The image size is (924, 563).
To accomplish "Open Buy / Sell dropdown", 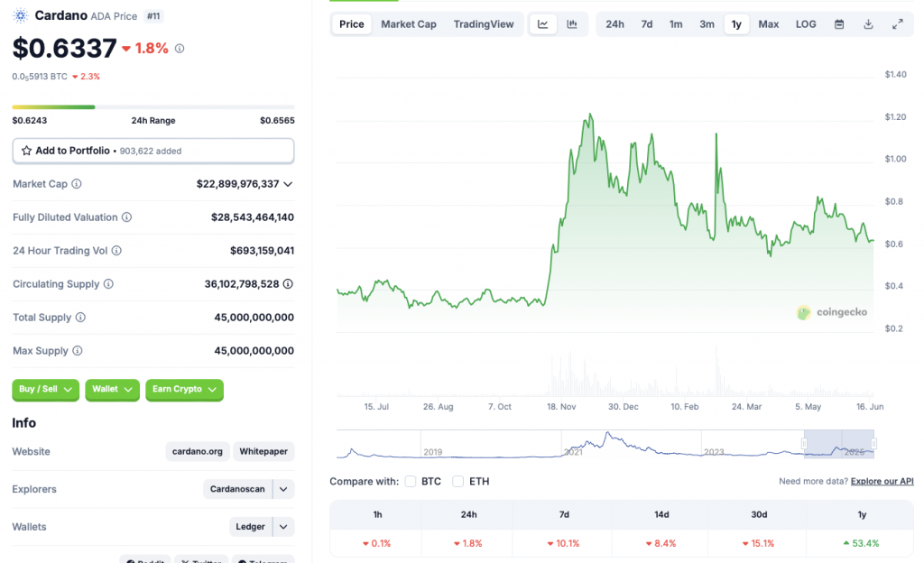I will (45, 389).
